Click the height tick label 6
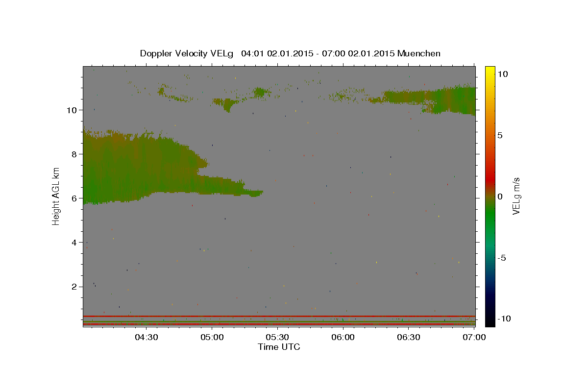This screenshot has width=588, height=392. pyautogui.click(x=75, y=198)
